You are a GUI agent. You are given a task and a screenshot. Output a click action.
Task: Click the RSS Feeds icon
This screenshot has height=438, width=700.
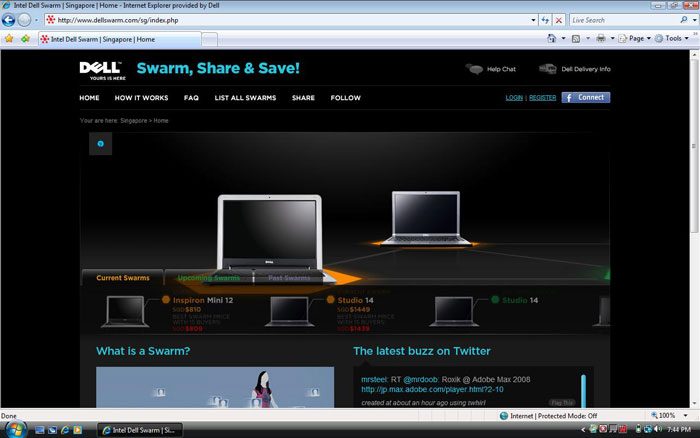pos(576,38)
